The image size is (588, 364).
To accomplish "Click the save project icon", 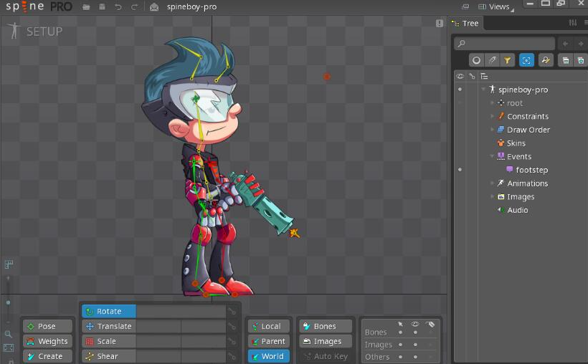I will pyautogui.click(x=102, y=7).
